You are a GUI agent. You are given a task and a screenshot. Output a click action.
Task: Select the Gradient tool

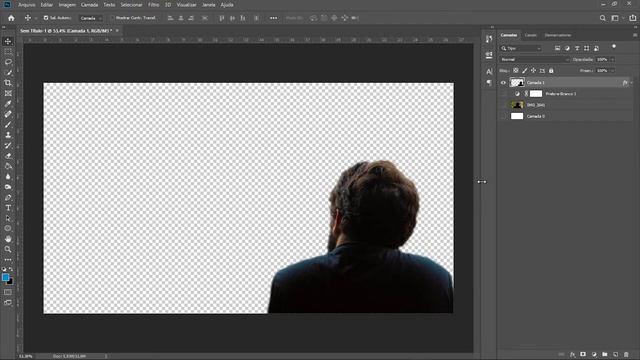click(8, 166)
